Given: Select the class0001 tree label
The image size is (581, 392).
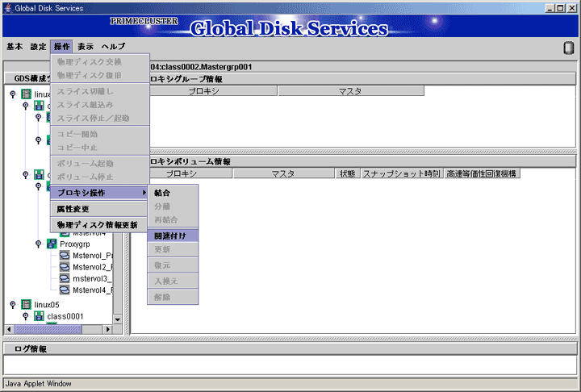Looking at the screenshot, I should [x=65, y=316].
